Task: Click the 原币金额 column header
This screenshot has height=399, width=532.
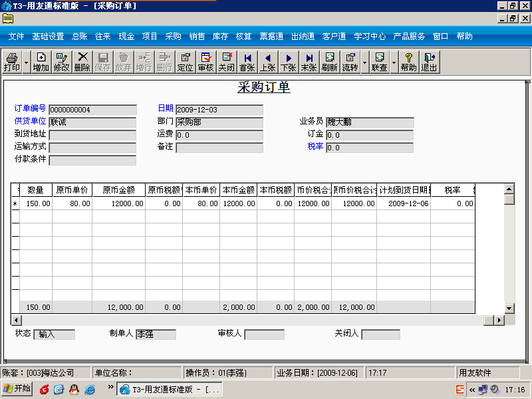Action: click(119, 190)
